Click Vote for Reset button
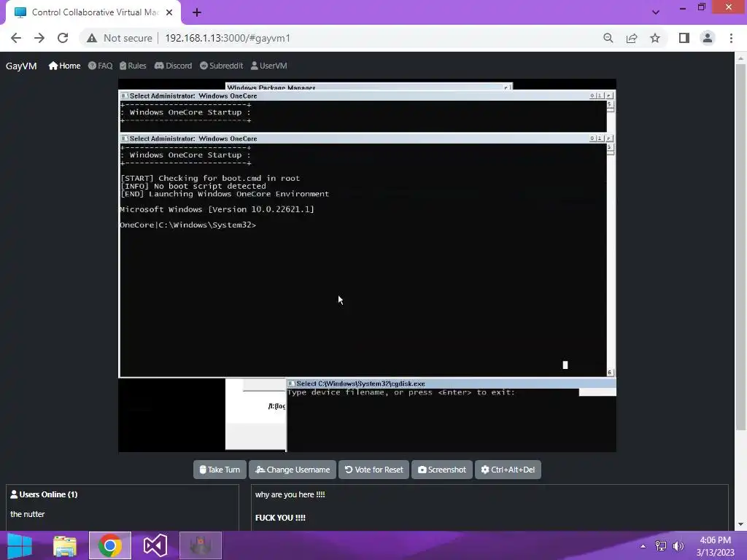747x560 pixels. point(373,470)
